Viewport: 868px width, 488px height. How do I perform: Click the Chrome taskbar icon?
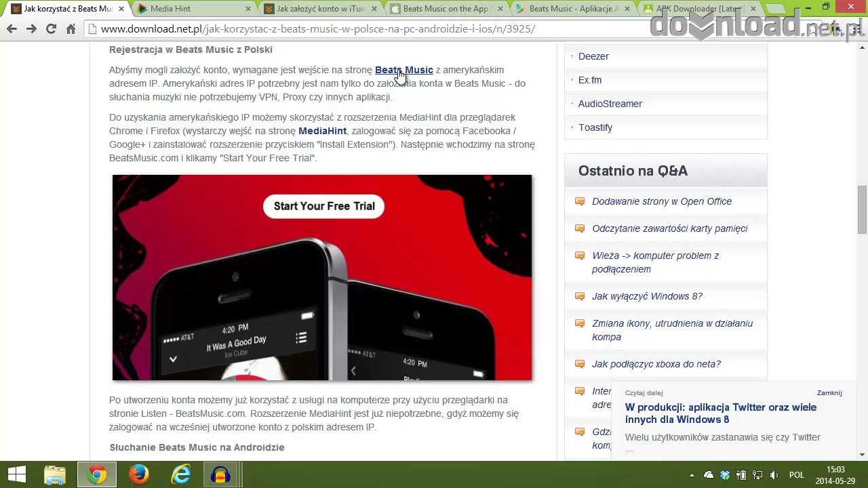pos(97,474)
